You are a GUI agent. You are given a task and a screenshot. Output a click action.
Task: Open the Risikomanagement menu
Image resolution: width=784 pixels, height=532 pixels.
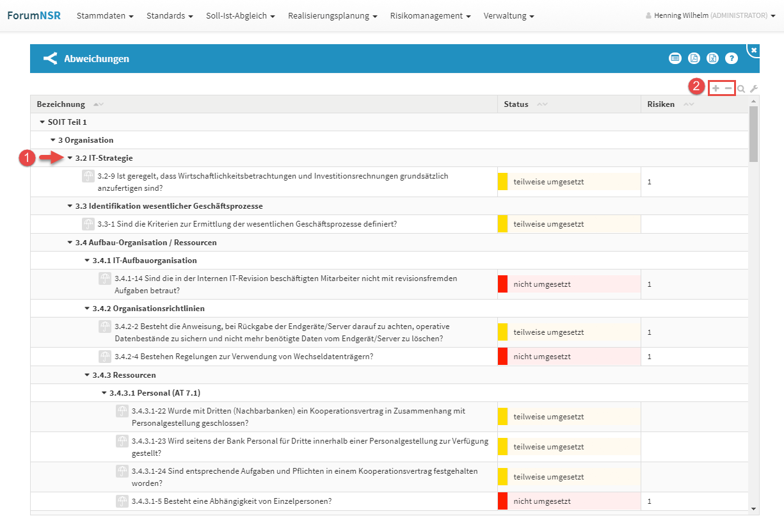430,15
